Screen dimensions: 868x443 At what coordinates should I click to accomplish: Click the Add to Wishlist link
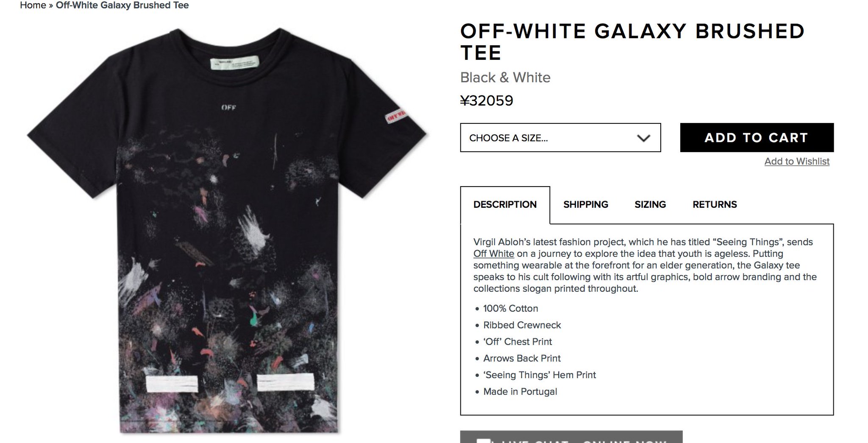(x=797, y=162)
